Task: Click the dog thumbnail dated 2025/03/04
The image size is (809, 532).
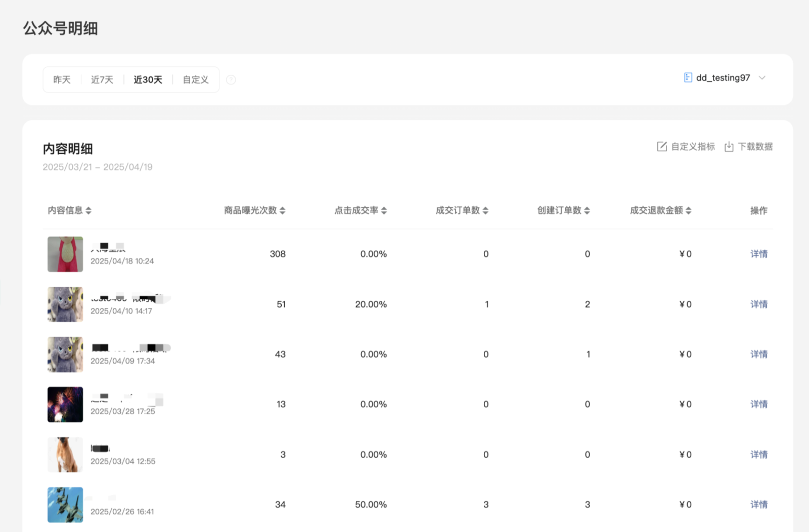Action: [x=65, y=455]
